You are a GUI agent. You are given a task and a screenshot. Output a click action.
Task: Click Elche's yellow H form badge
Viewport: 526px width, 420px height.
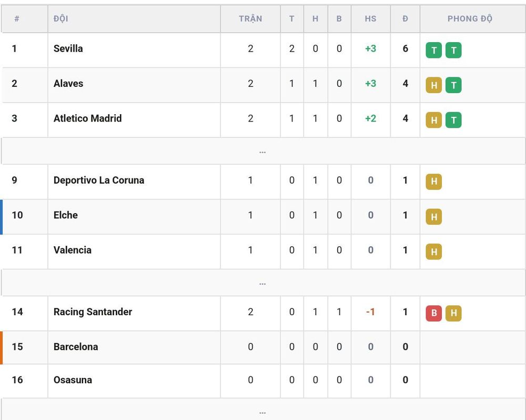pyautogui.click(x=434, y=216)
